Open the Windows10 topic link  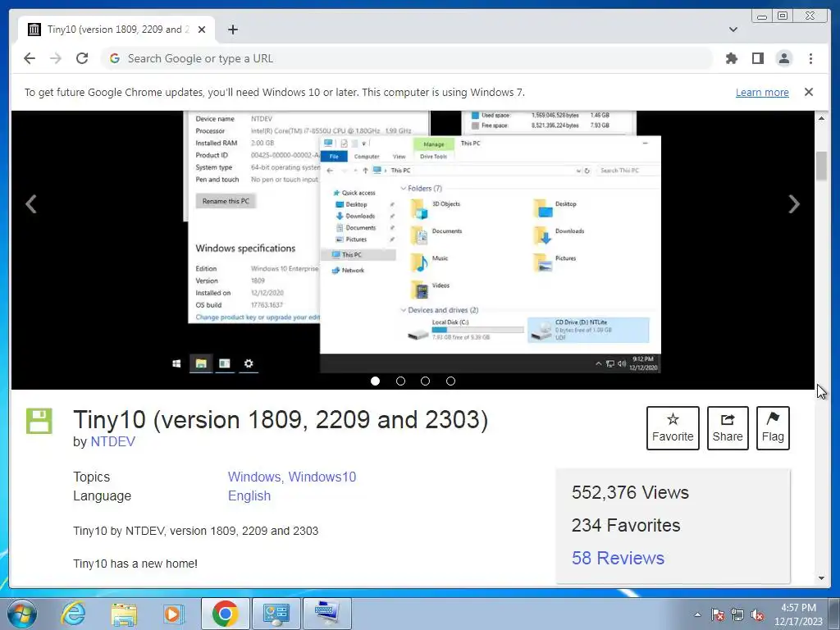(322, 477)
